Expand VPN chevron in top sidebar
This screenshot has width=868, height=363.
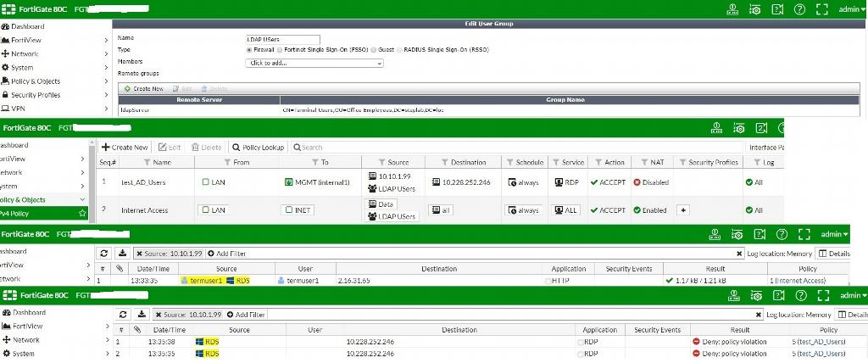coord(106,109)
